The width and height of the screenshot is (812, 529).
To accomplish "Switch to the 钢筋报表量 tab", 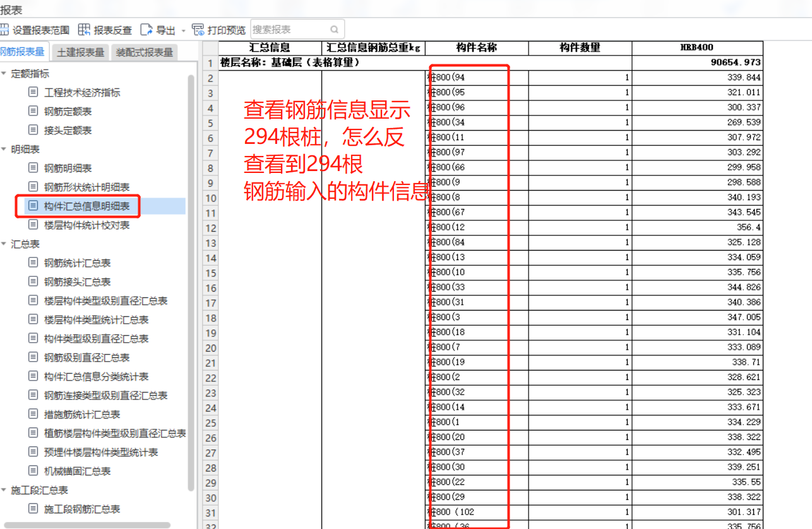I will point(23,52).
